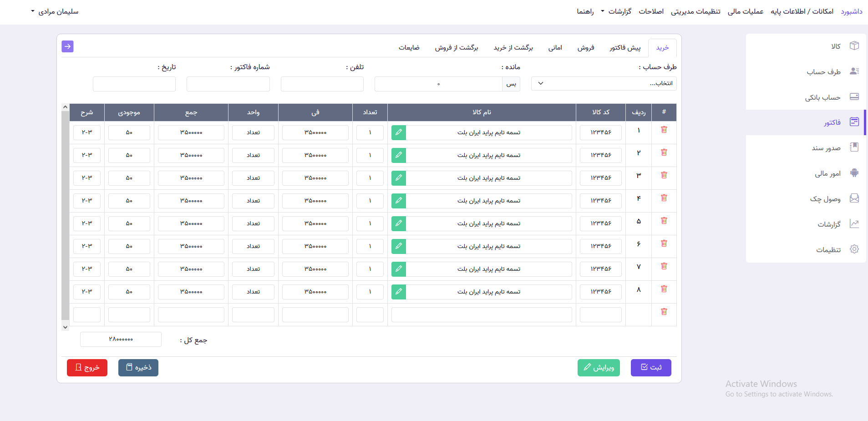The width and height of the screenshot is (868, 421).
Task: Click the purple arrow icon above the invoice form
Action: pos(67,46)
